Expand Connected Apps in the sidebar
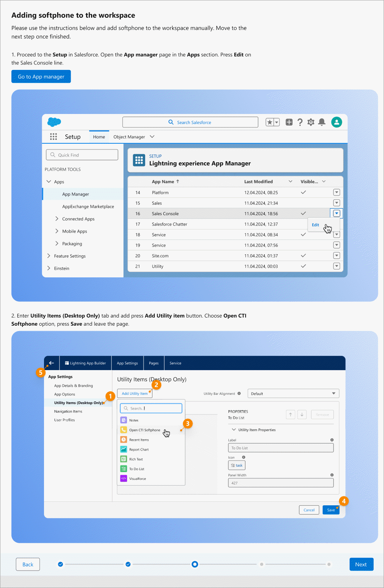The height and width of the screenshot is (588, 384). point(57,219)
